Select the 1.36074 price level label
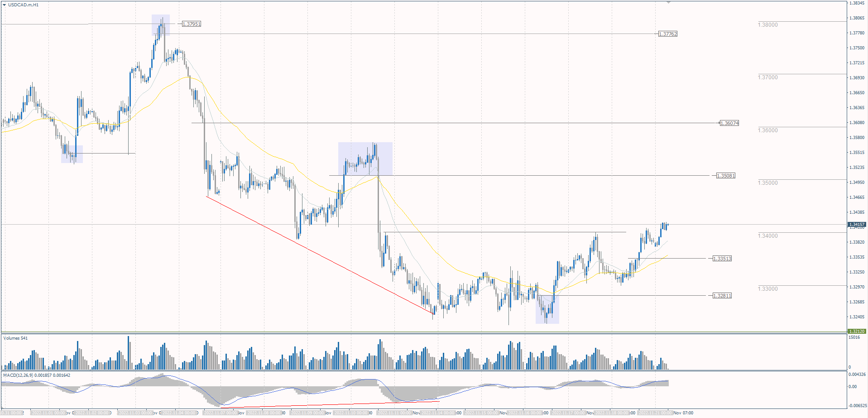The height and width of the screenshot is (418, 868). tap(729, 123)
